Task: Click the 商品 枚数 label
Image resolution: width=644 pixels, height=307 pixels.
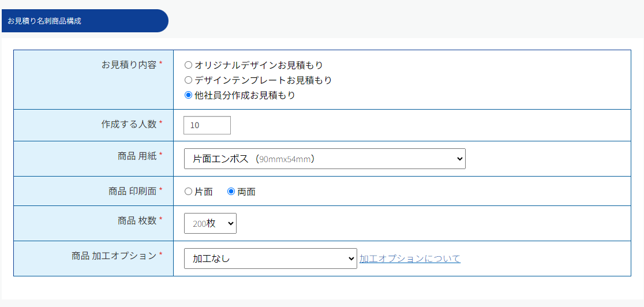Action: pyautogui.click(x=137, y=220)
